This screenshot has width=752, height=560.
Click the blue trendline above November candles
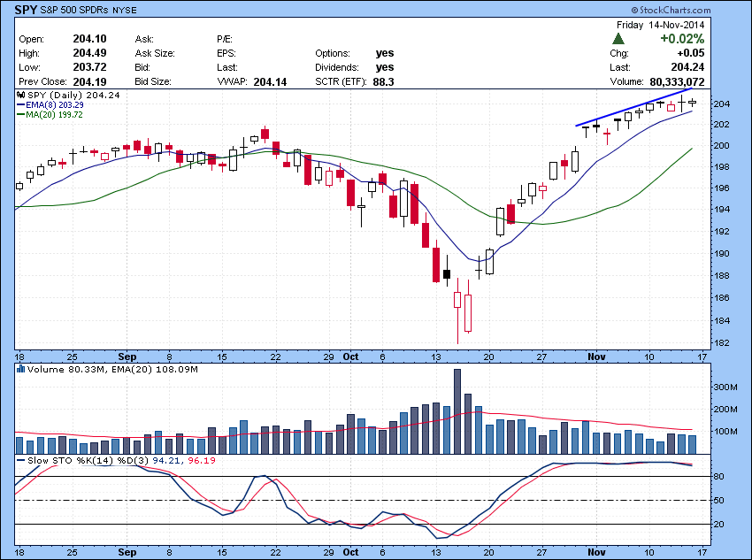click(x=633, y=107)
